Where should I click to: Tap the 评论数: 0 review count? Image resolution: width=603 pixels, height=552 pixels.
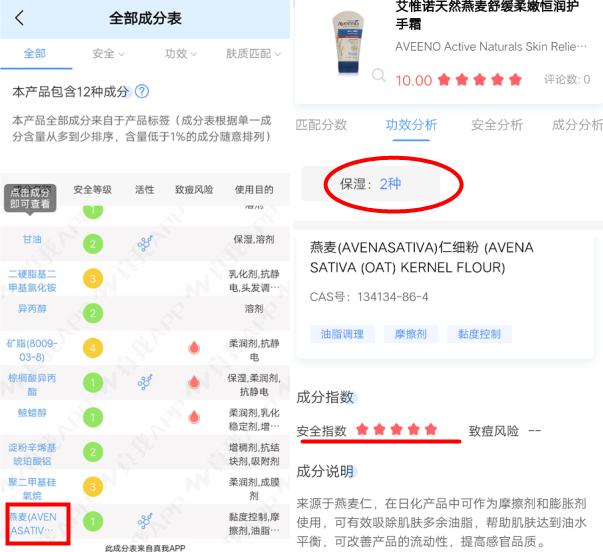click(x=567, y=79)
